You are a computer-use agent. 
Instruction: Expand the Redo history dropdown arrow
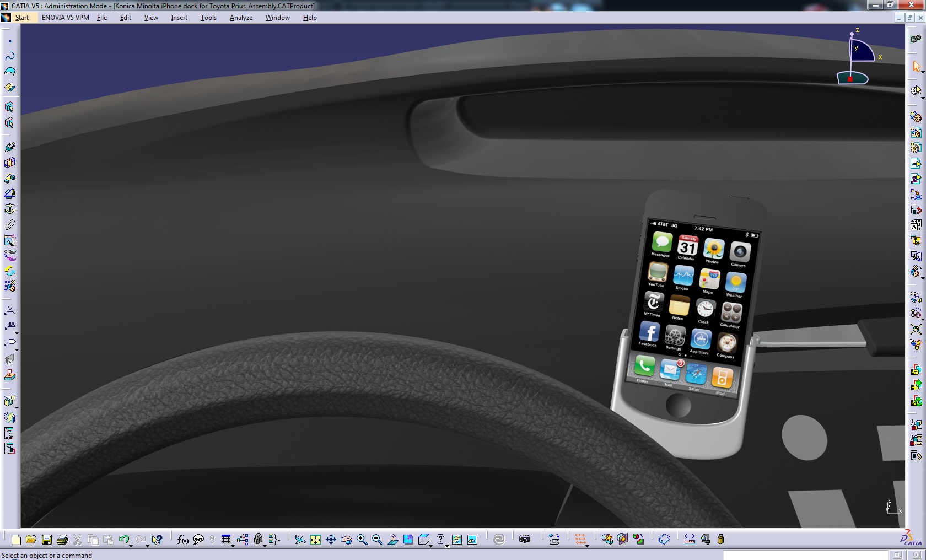point(147,546)
